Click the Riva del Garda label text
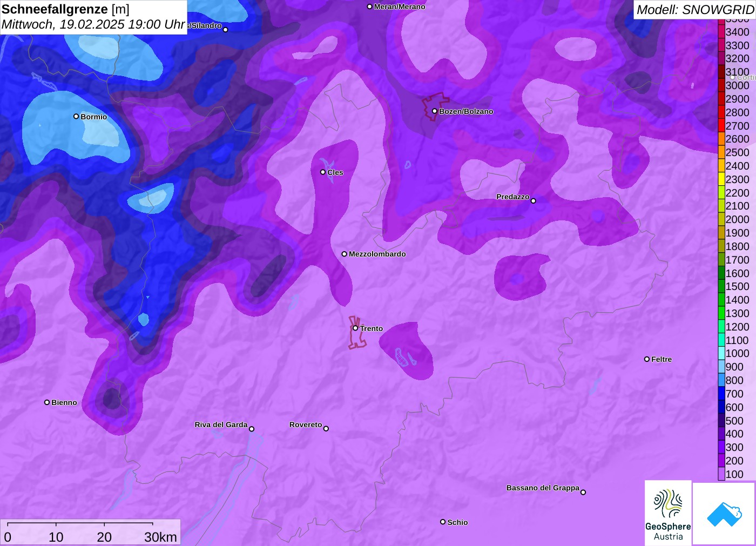 pos(221,424)
